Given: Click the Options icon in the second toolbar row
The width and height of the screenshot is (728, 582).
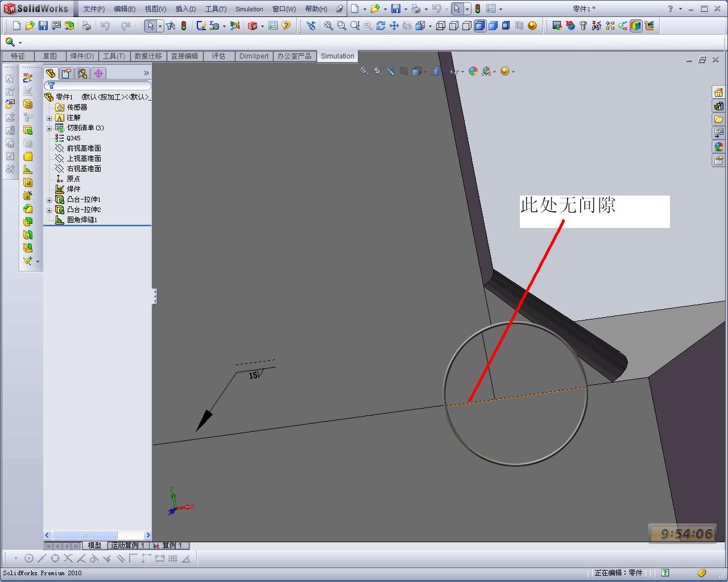Looking at the screenshot, I should 273,26.
